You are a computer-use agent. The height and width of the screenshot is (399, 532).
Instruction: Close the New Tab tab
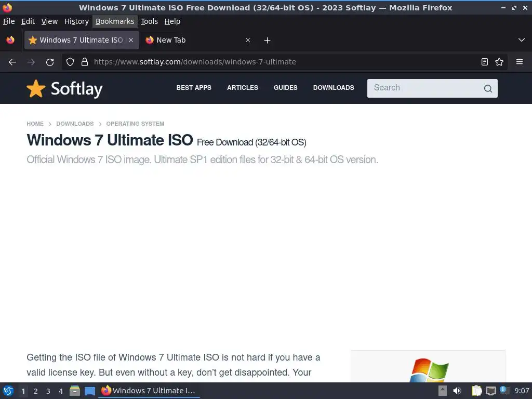coord(248,40)
